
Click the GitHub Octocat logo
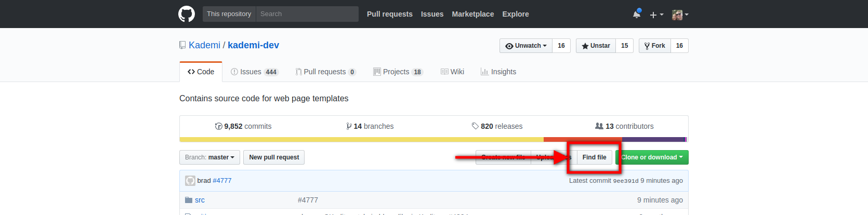(187, 14)
